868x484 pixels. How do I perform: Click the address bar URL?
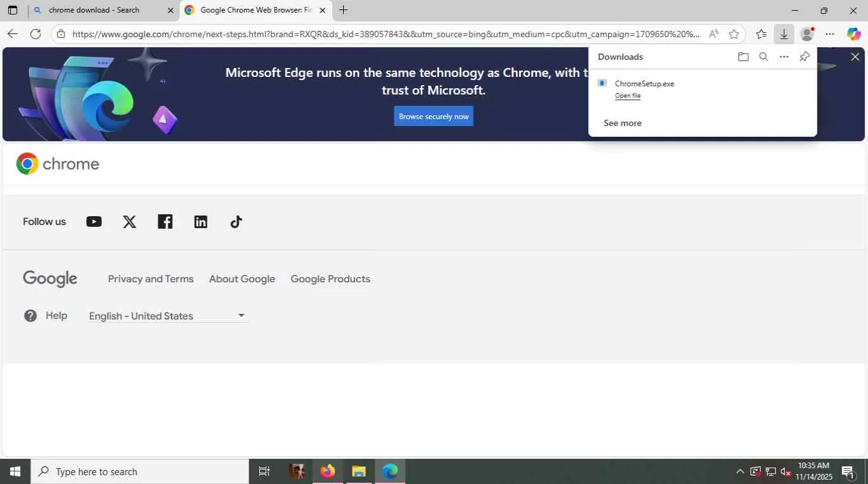385,34
